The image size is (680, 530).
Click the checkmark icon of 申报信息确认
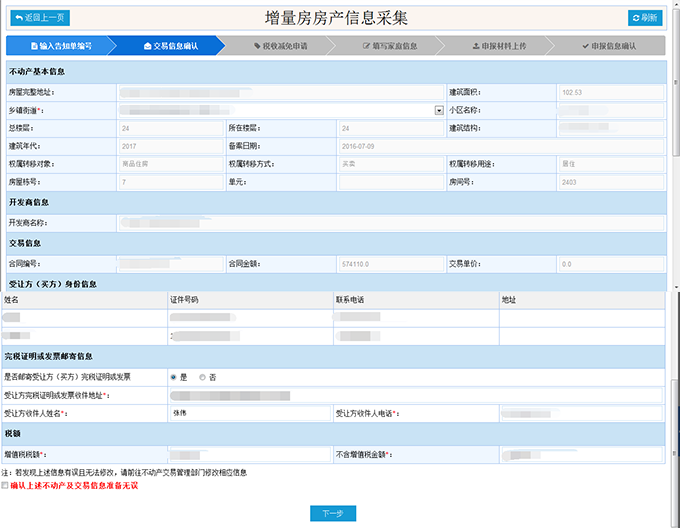[584, 46]
